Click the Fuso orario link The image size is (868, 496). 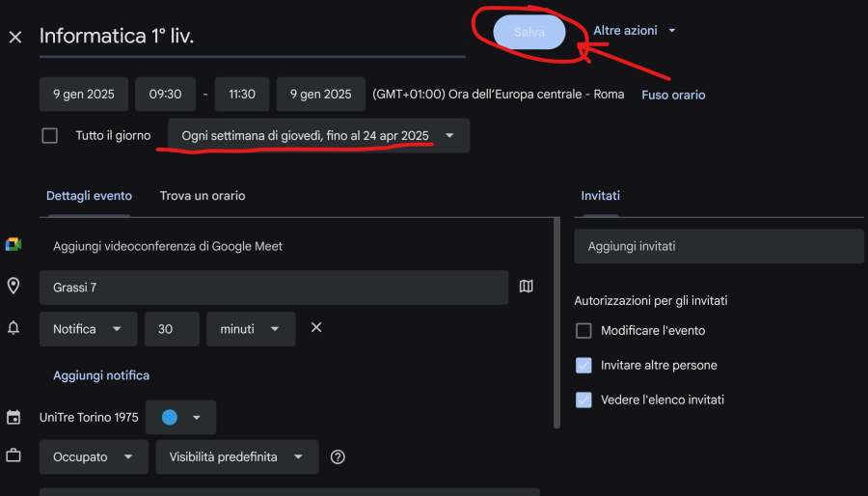[673, 95]
